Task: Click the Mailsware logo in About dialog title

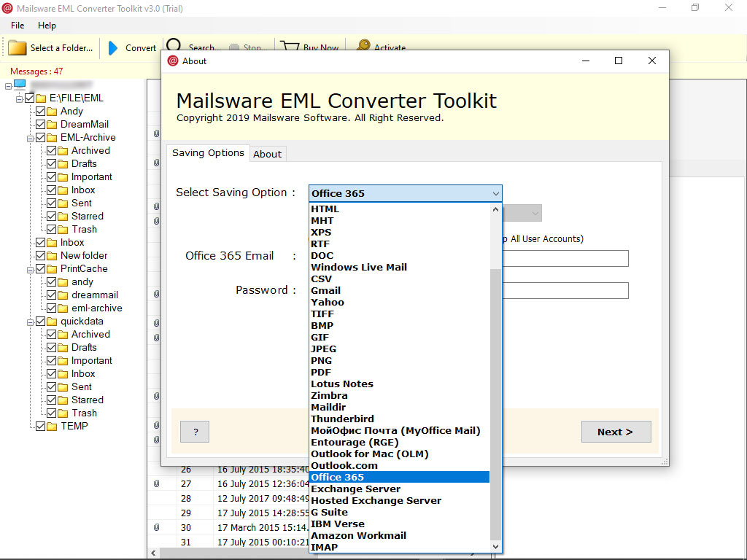Action: click(173, 61)
